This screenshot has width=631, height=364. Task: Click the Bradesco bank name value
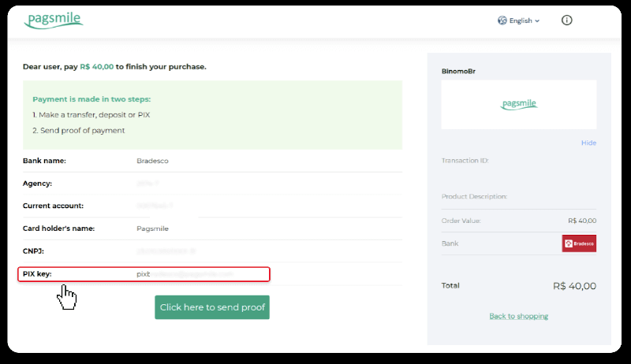[152, 161]
